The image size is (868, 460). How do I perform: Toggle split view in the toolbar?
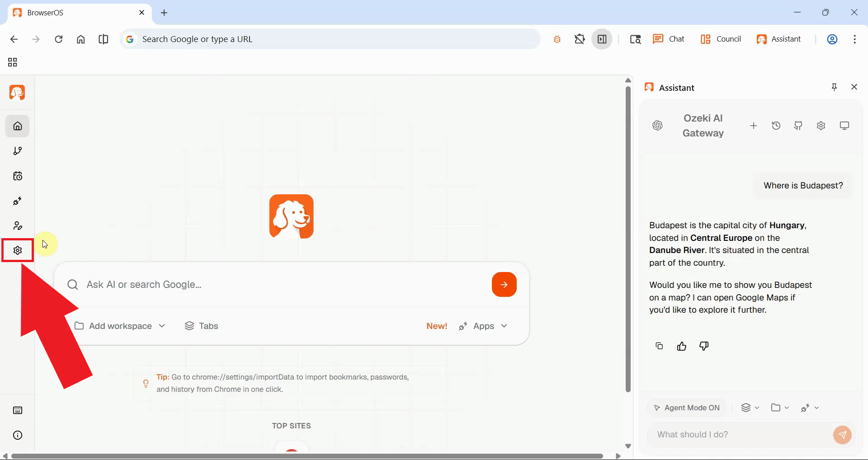[x=103, y=39]
